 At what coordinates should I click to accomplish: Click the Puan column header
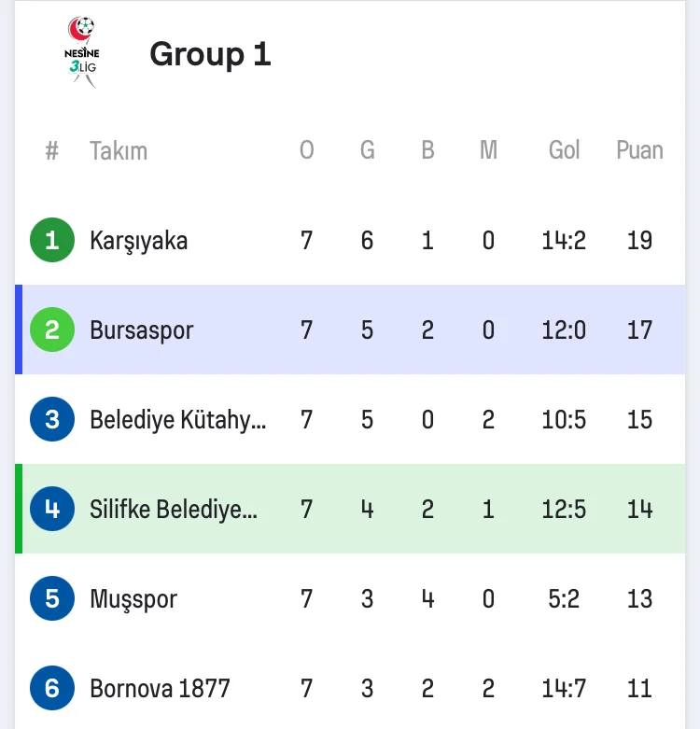(x=639, y=150)
